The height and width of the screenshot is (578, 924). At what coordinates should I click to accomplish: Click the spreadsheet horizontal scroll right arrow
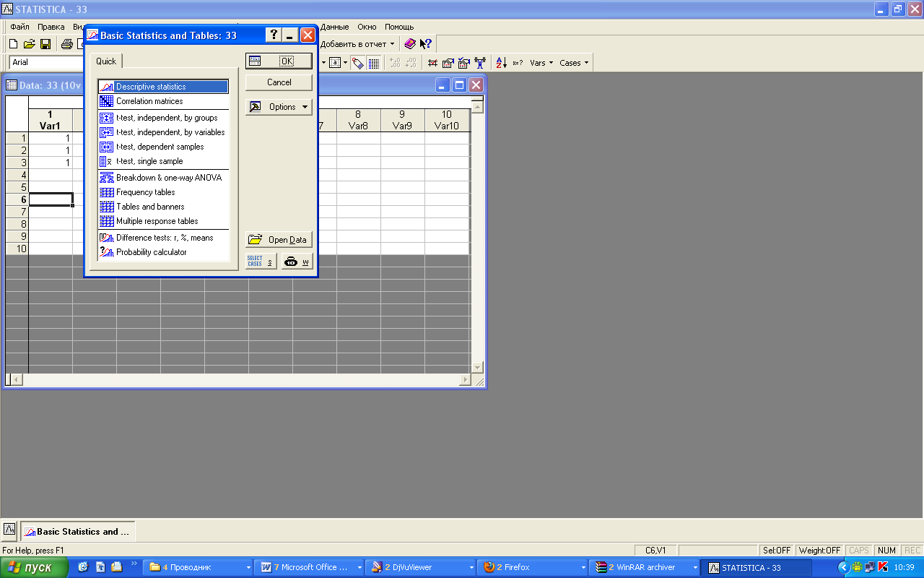click(x=465, y=379)
